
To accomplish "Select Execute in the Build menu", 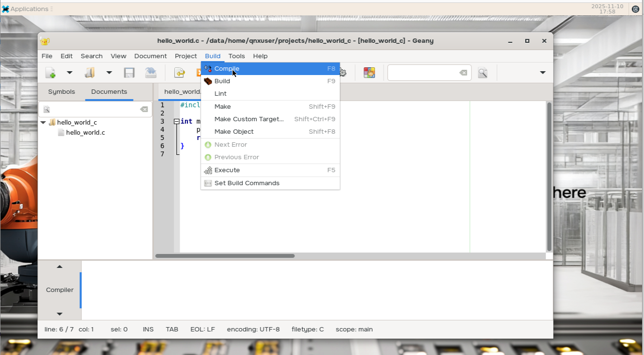I will [227, 170].
